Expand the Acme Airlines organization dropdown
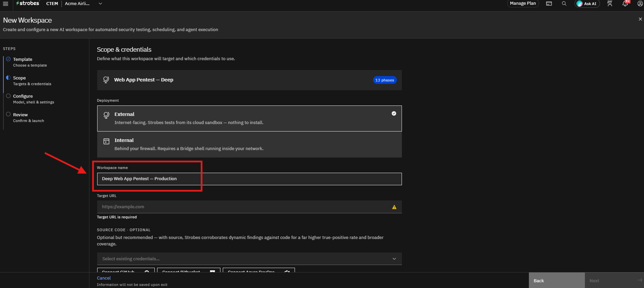Image resolution: width=644 pixels, height=288 pixels. [83, 4]
